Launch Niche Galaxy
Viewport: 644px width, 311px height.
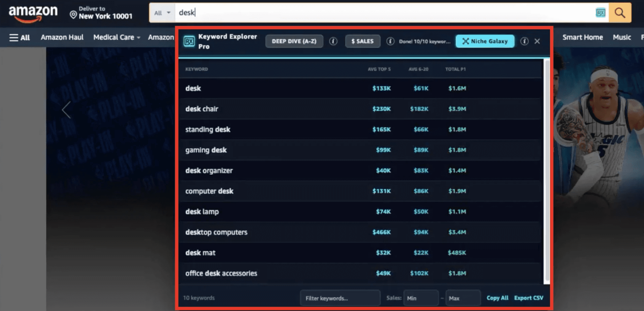pyautogui.click(x=485, y=41)
